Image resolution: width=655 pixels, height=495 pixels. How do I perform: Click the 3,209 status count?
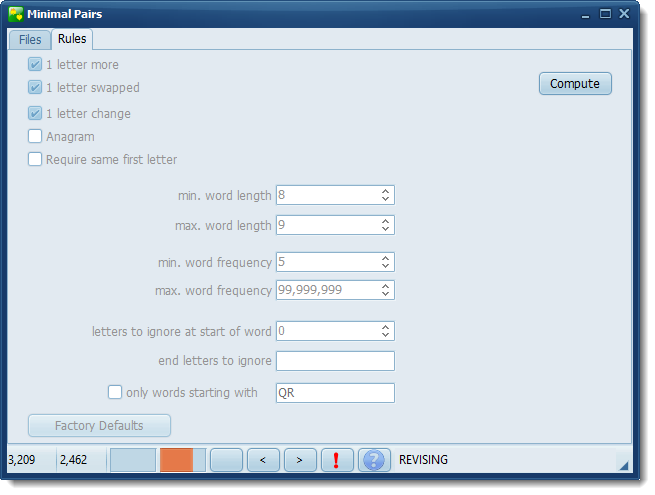pos(22,460)
